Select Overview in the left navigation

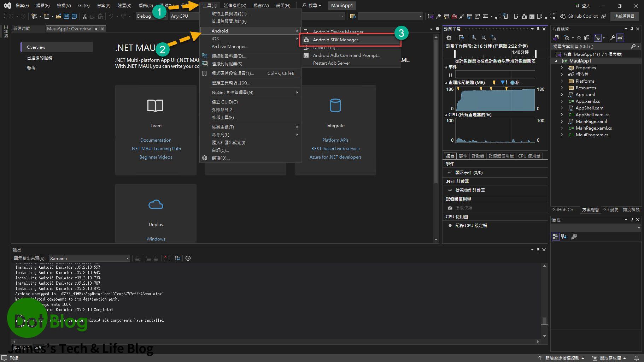coord(57,47)
